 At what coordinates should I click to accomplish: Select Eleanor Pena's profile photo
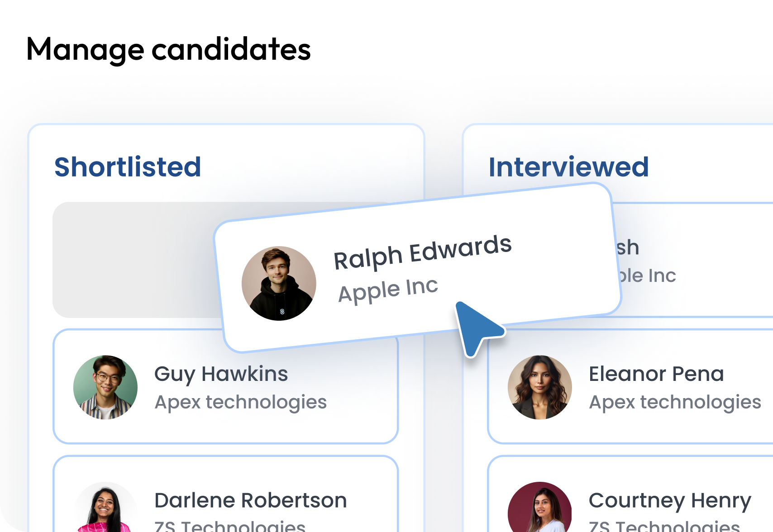click(x=539, y=387)
